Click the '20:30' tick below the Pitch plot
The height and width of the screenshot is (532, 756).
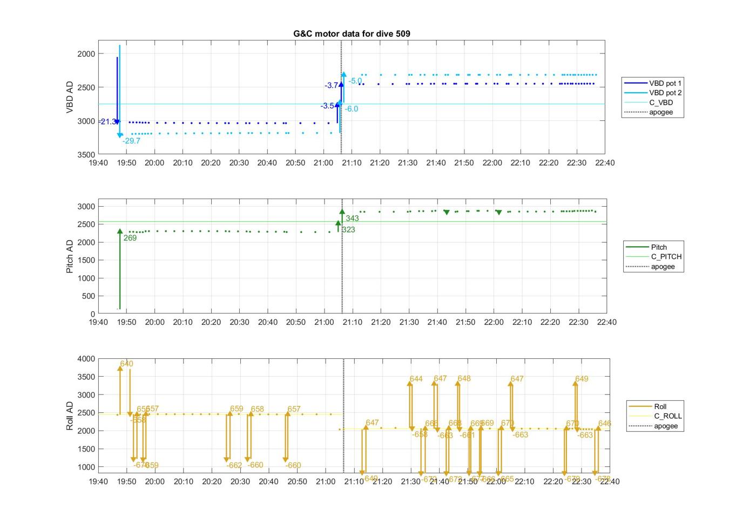239,322
